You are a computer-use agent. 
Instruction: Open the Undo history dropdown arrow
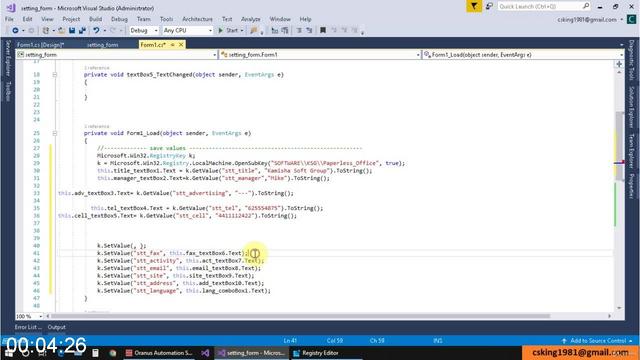104,31
